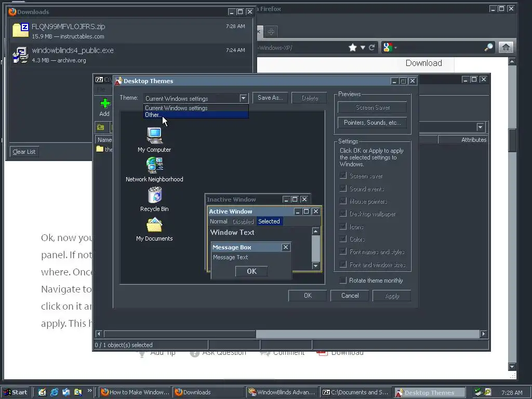Open a new Firefox tab with plus
The width and height of the screenshot is (532, 399).
tap(271, 32)
